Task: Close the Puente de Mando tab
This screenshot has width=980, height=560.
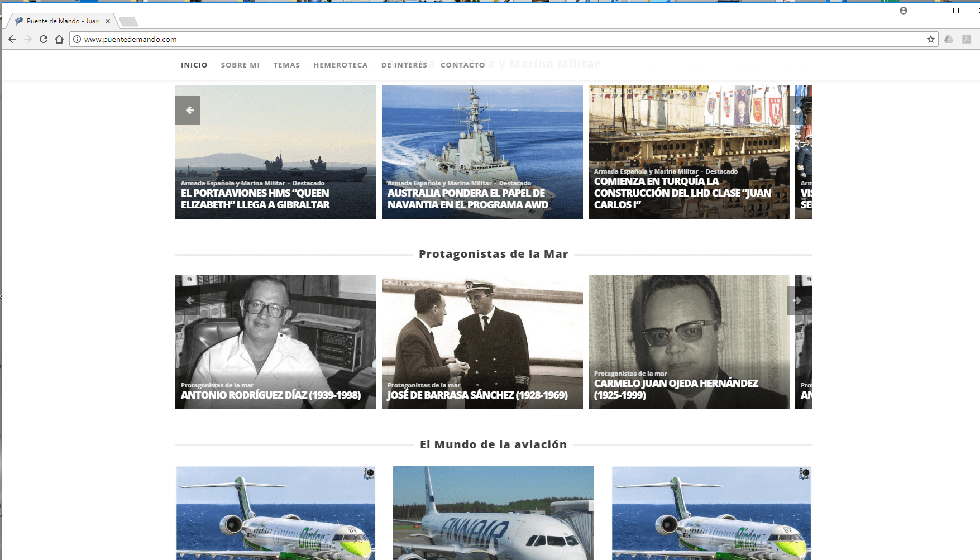Action: (x=108, y=21)
